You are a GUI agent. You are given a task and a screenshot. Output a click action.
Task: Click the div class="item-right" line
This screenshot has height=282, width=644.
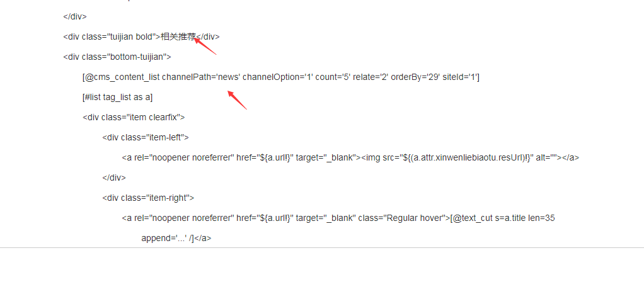pyautogui.click(x=147, y=198)
